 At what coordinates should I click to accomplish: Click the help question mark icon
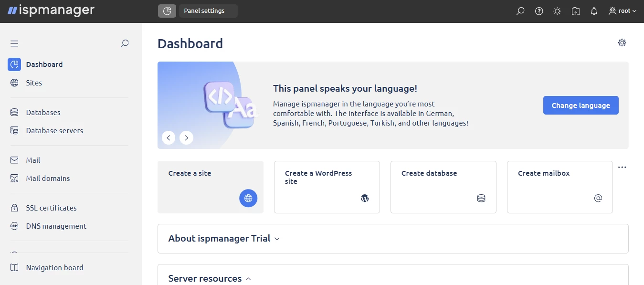coord(538,11)
